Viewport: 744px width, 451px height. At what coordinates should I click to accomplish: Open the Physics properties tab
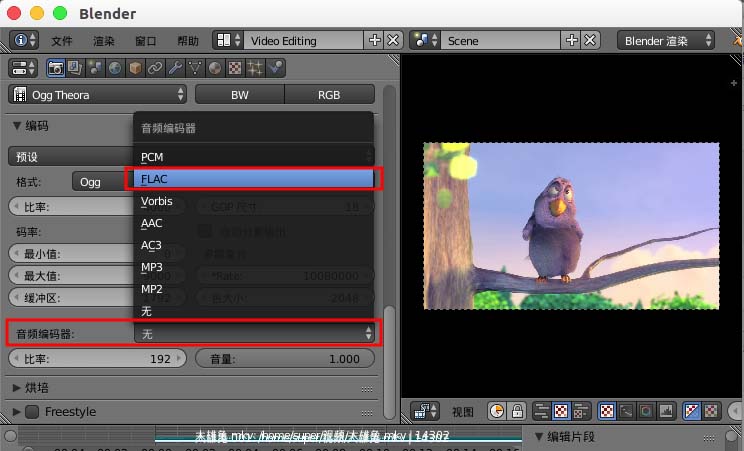(275, 68)
